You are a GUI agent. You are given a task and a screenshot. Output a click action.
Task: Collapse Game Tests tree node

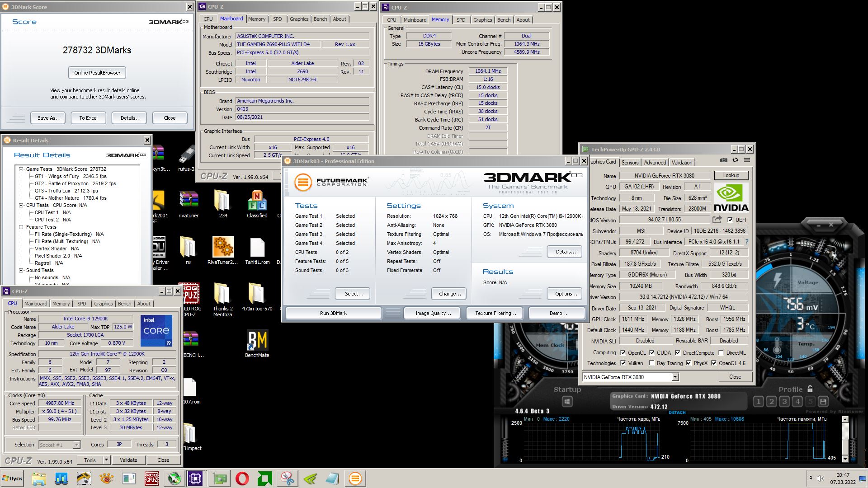click(x=21, y=169)
